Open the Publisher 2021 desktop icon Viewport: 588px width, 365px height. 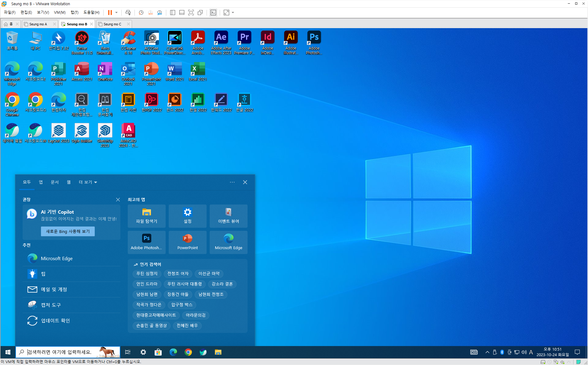point(58,73)
